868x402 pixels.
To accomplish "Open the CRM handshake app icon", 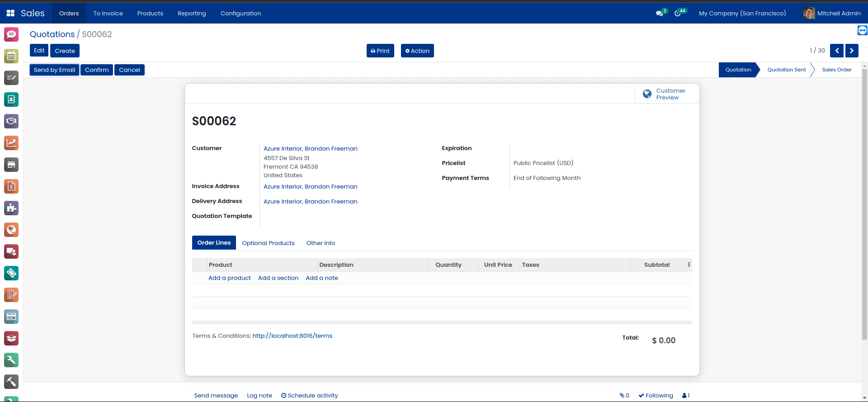I will pos(11,121).
